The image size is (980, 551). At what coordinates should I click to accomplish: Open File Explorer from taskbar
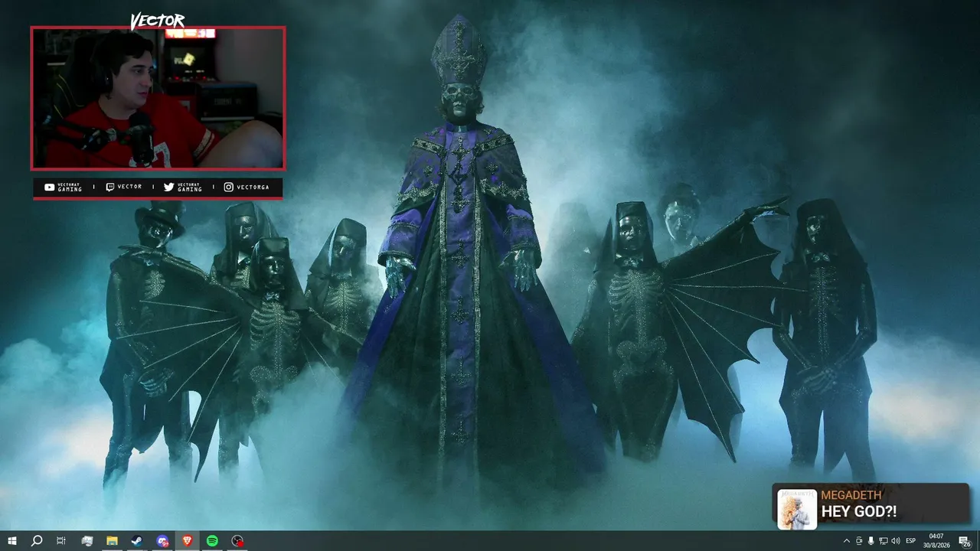(x=112, y=541)
